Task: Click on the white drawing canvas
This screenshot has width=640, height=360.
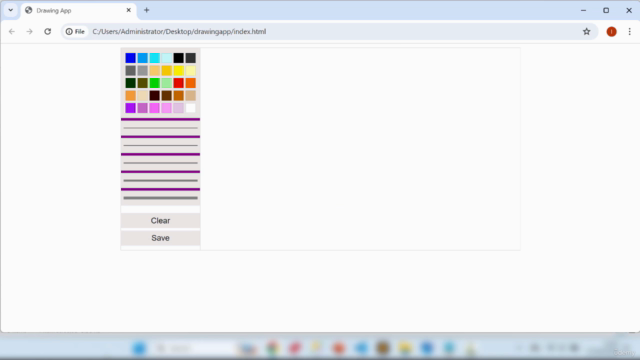Action: (x=360, y=149)
